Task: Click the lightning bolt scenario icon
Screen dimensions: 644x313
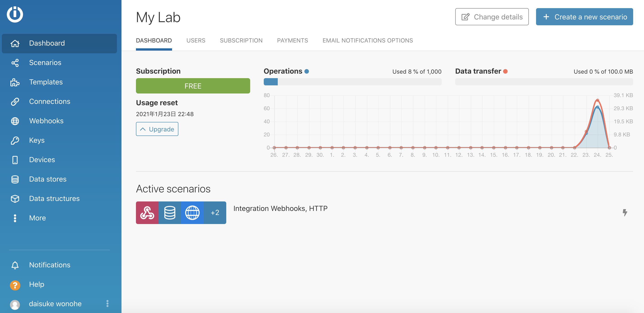Action: [625, 213]
